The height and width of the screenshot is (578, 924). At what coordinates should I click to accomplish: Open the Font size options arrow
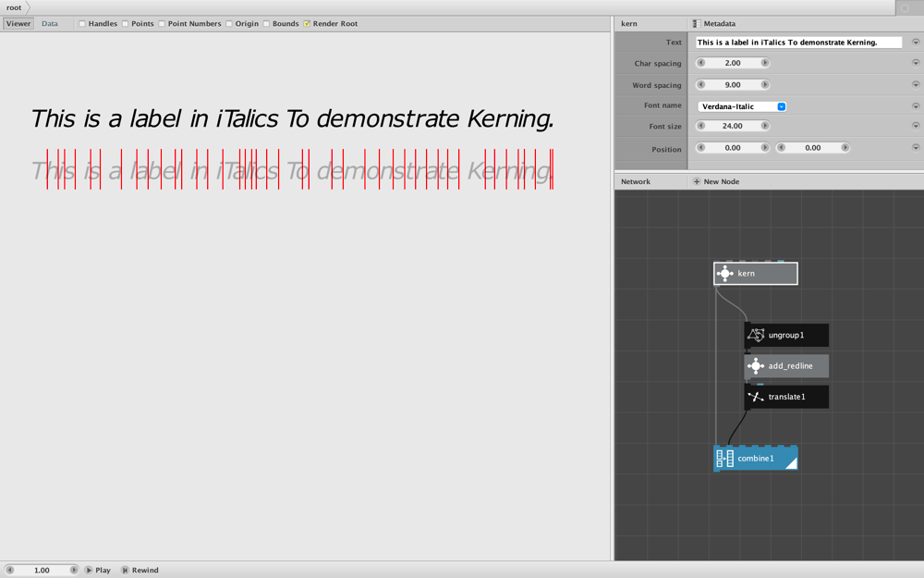pyautogui.click(x=916, y=126)
